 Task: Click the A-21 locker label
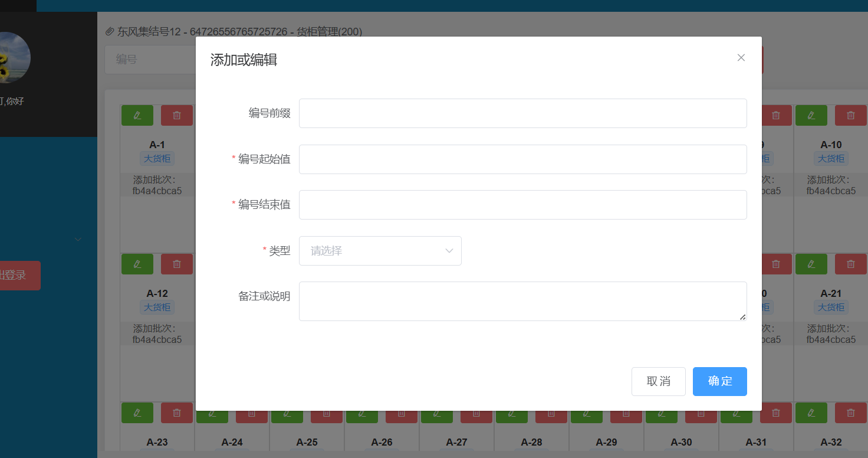831,293
